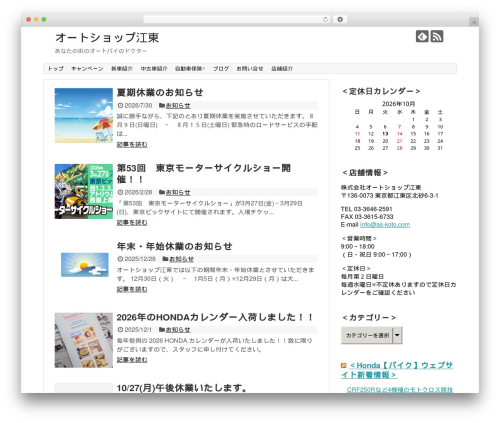Screen dimensions: 500x423
Task: Click the あなたの街のオートバイのドクター tagline
Action: pos(101,51)
